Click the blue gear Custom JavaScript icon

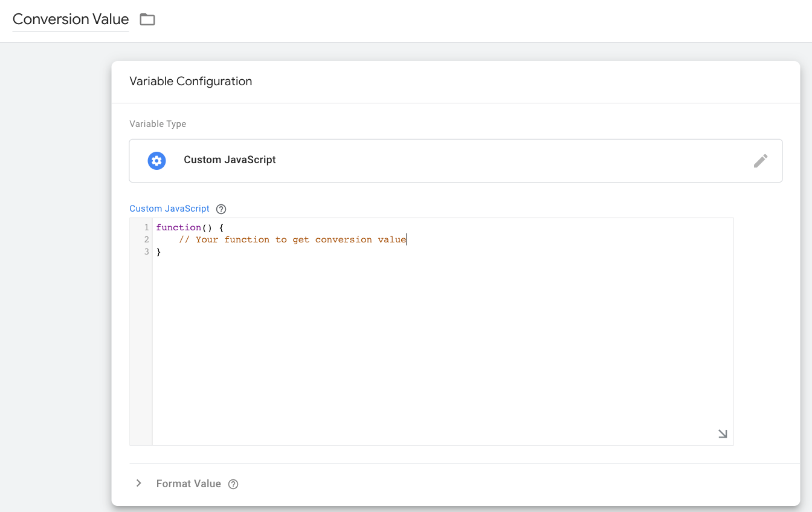point(156,160)
